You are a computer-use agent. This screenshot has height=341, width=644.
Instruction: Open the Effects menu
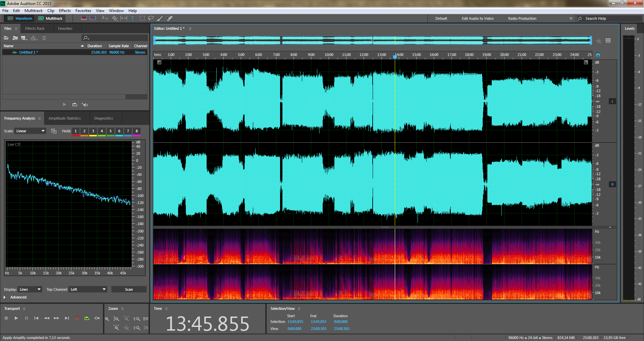pos(65,11)
